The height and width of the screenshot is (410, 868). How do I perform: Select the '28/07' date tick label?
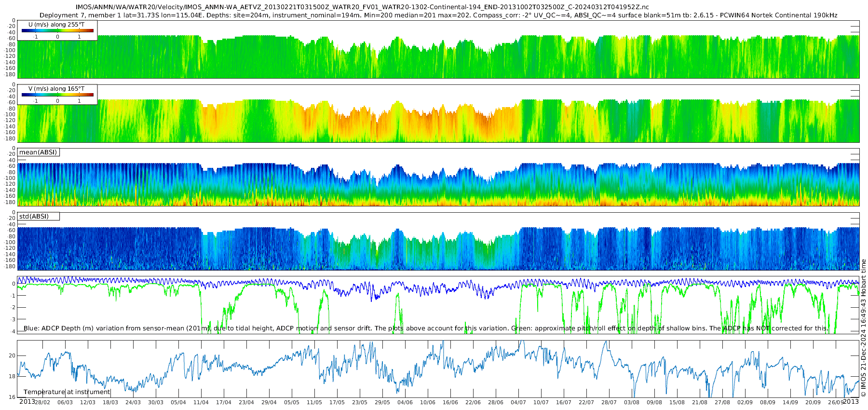tap(609, 402)
